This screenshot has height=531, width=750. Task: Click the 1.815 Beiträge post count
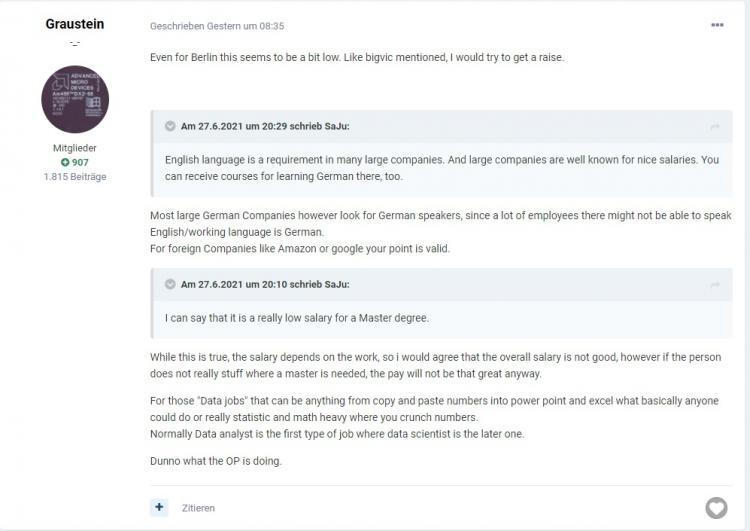[x=75, y=177]
